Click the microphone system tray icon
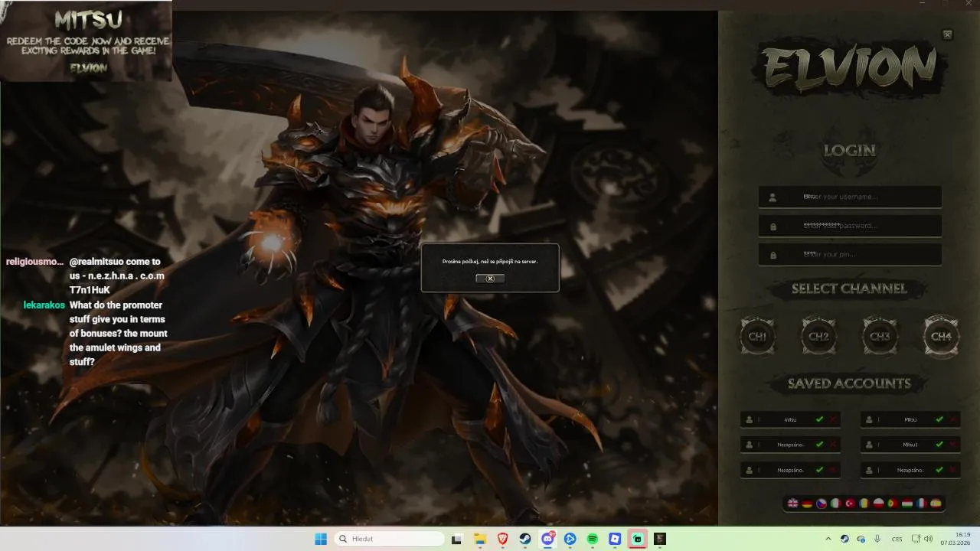 877,539
